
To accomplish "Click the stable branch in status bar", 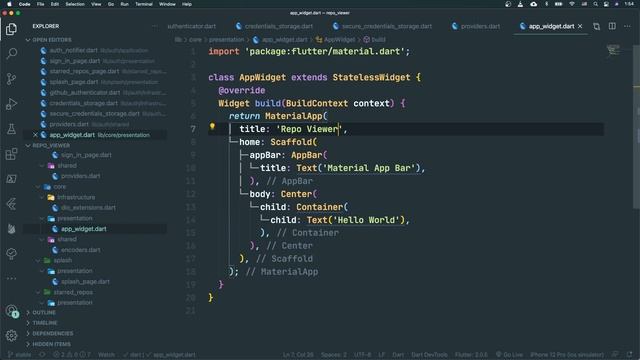I will click(x=19, y=355).
